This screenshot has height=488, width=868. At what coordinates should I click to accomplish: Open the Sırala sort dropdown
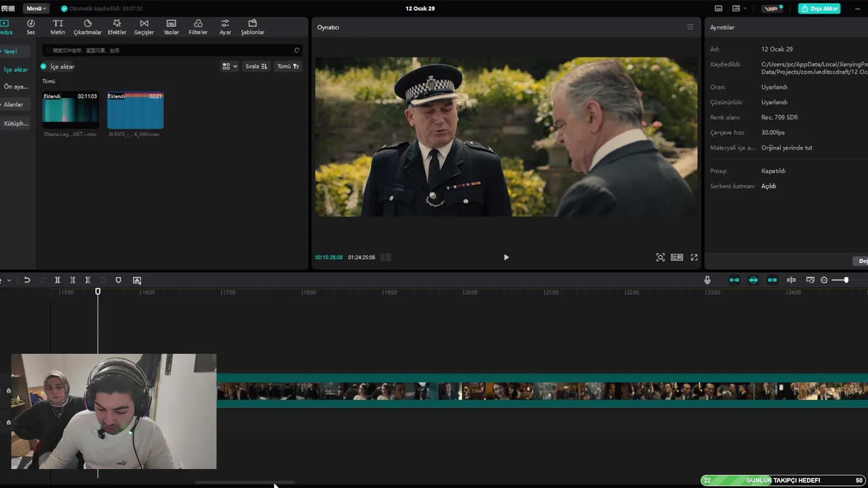pos(256,66)
